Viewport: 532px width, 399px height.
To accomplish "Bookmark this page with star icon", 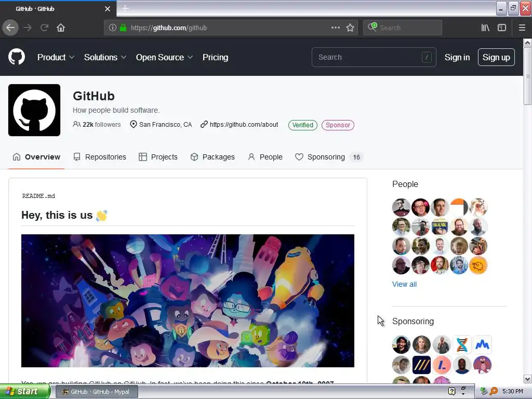I will click(x=350, y=28).
